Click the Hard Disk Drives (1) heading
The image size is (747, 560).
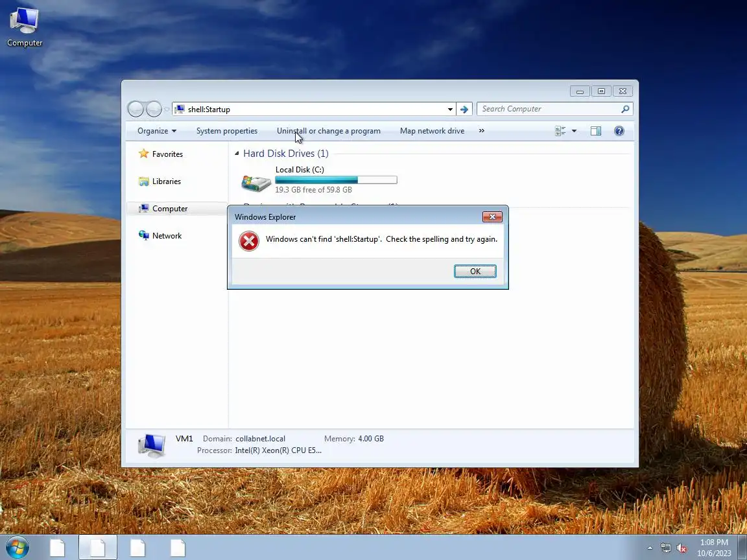tap(286, 154)
